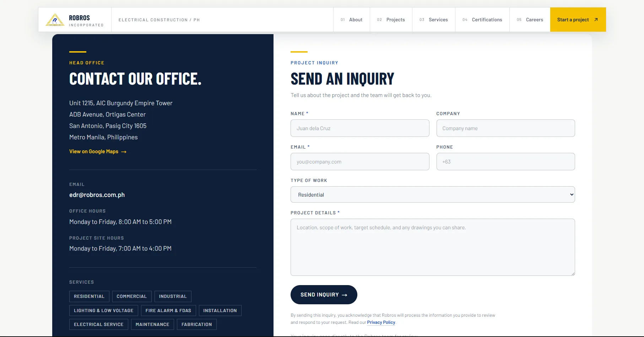Open the Privacy Policy link
This screenshot has height=337, width=644.
tap(381, 322)
